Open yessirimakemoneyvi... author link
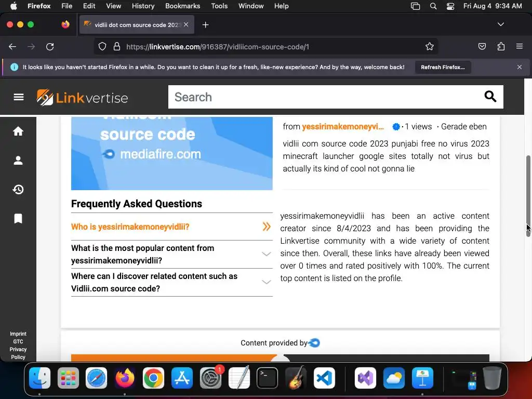The width and height of the screenshot is (532, 399). click(x=343, y=127)
